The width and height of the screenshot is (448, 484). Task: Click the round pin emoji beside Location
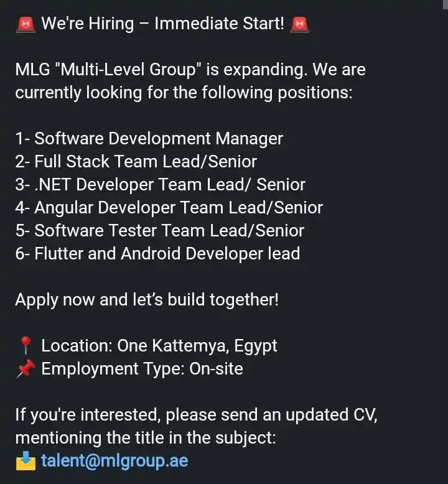26,346
